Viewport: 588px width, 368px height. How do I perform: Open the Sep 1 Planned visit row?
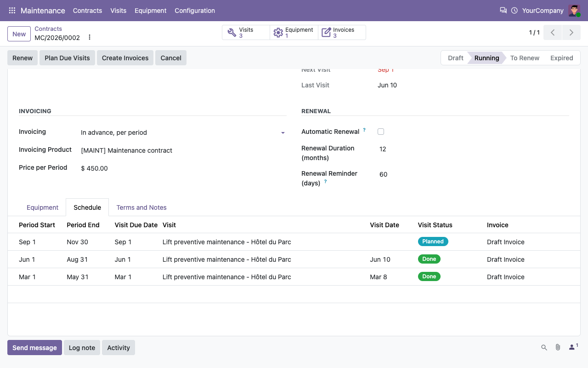294,242
